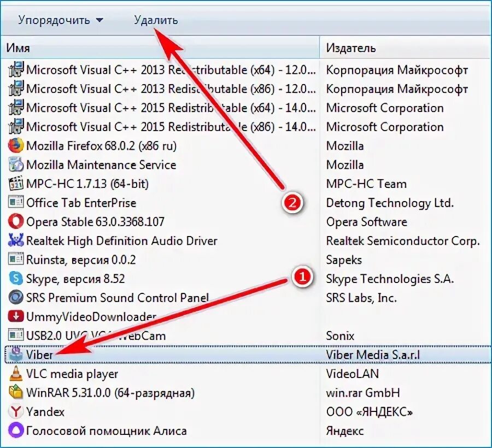Click publisher ООО «ЯНДЕКС»

click(370, 411)
